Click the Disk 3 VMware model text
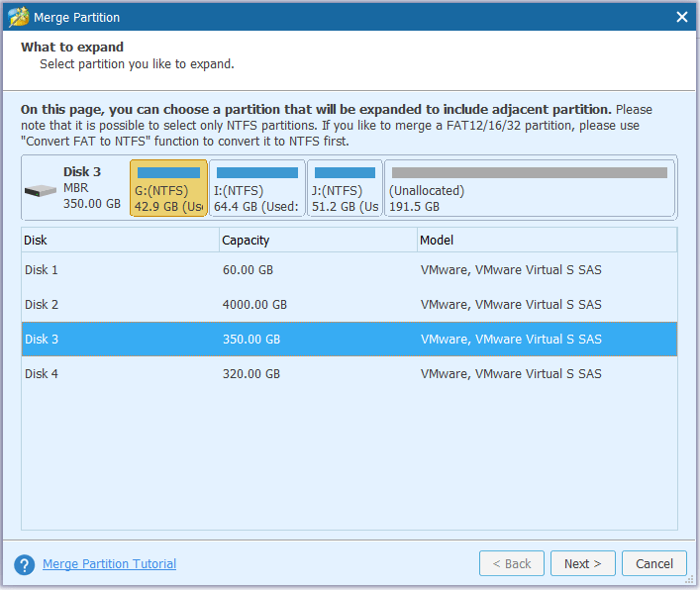Viewport: 700px width, 590px height. click(x=511, y=340)
